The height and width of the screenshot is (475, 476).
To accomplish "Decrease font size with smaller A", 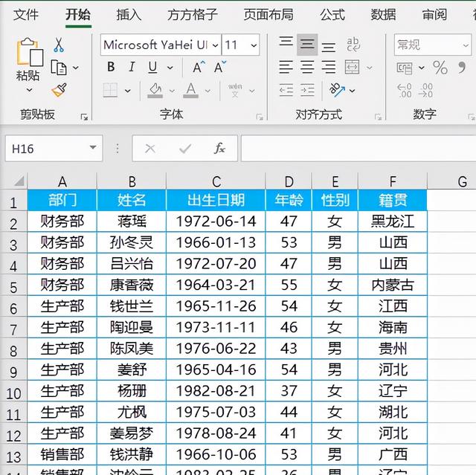I will [220, 67].
